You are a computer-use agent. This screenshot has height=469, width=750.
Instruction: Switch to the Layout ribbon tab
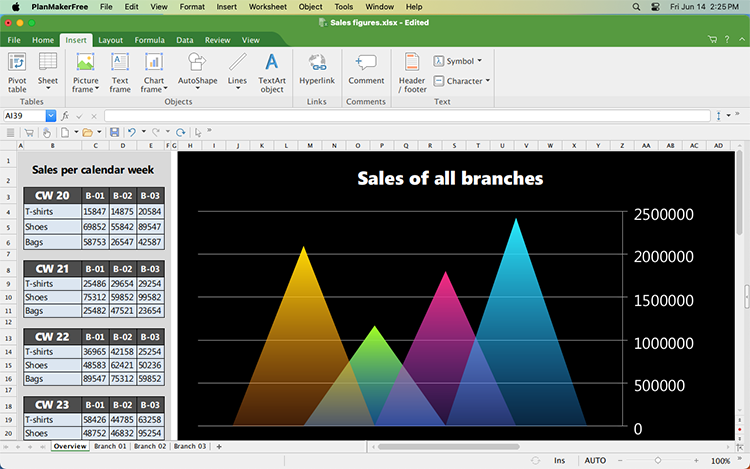click(x=110, y=40)
